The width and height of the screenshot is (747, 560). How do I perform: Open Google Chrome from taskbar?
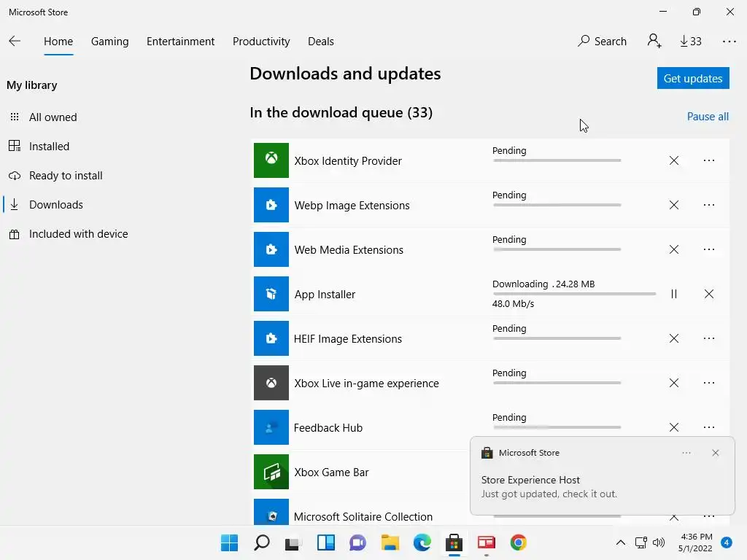pyautogui.click(x=519, y=542)
